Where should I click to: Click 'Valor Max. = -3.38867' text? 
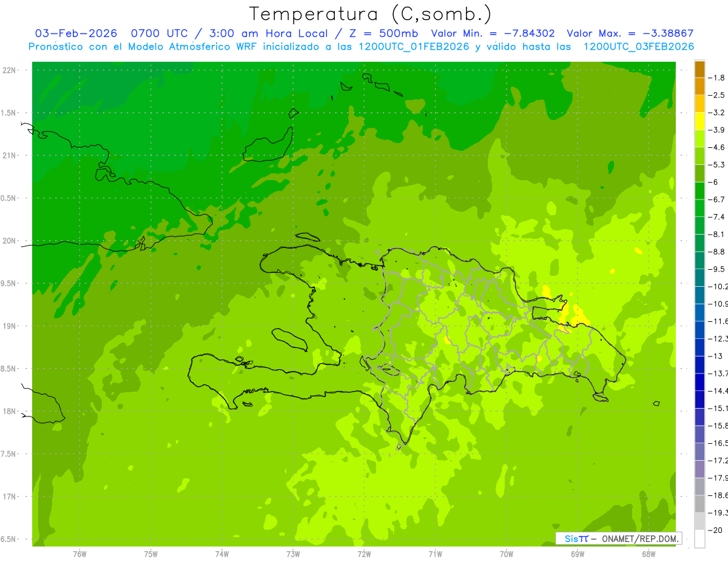[629, 34]
